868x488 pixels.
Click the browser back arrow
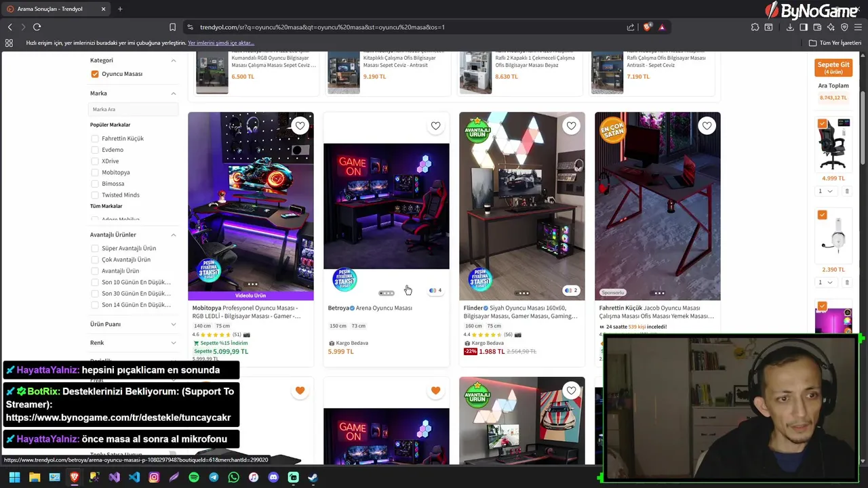point(9,27)
